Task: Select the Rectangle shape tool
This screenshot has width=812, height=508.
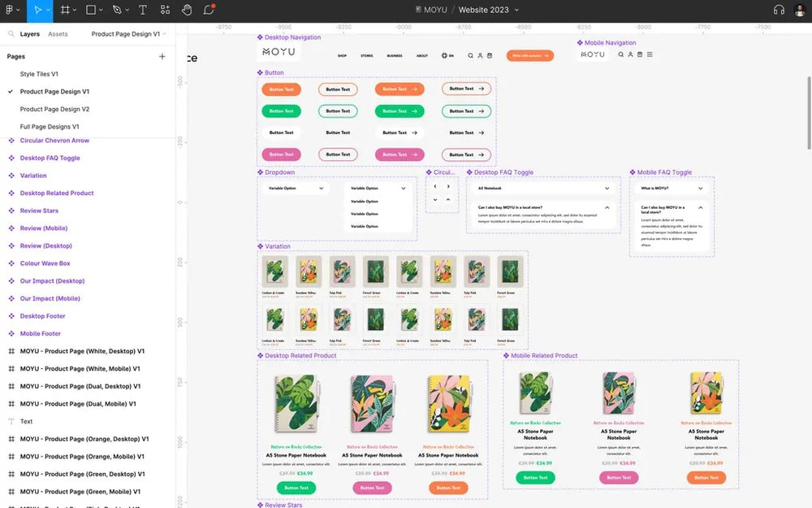Action: click(91, 10)
